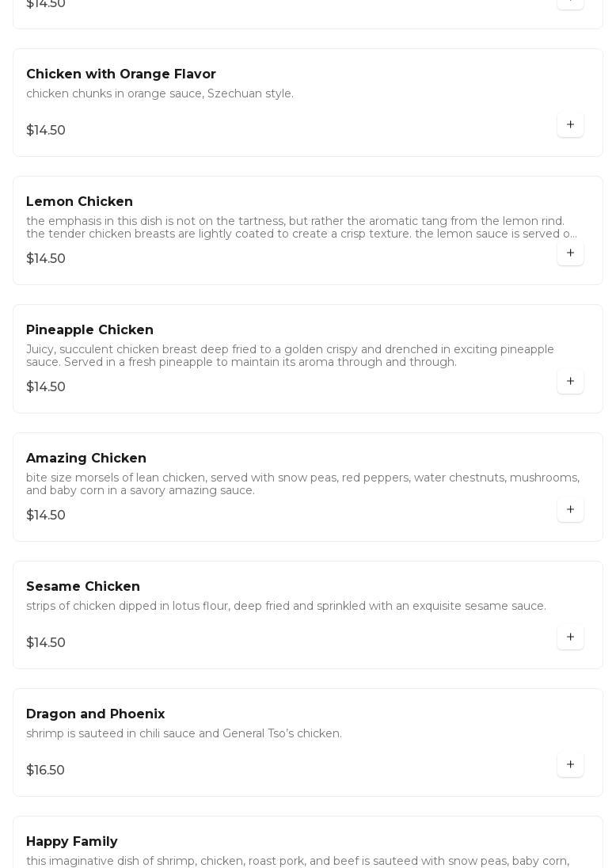Open the Chicken with Orange Flavor item
The width and height of the screenshot is (616, 868).
click(121, 74)
